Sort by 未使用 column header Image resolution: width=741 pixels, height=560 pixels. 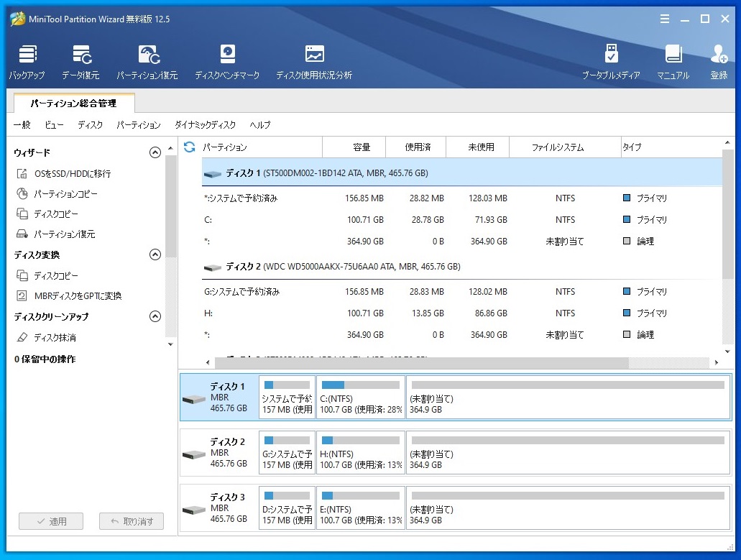pyautogui.click(x=478, y=147)
